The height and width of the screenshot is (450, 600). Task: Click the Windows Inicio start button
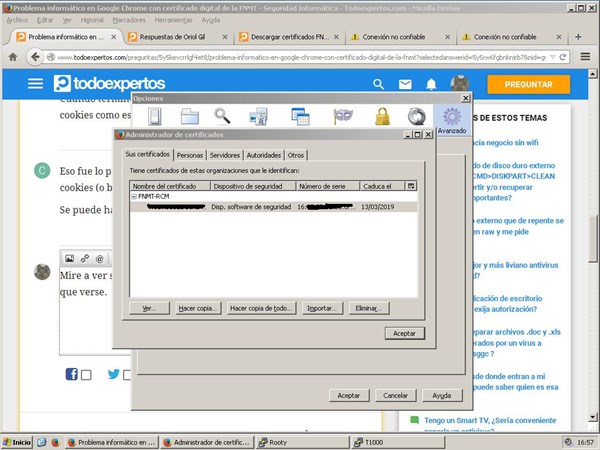coord(17,441)
